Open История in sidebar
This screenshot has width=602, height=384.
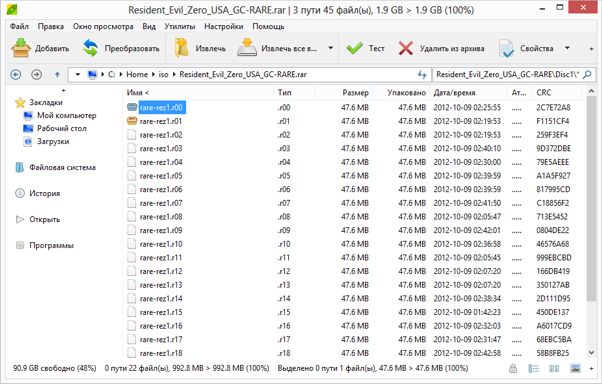(37, 193)
